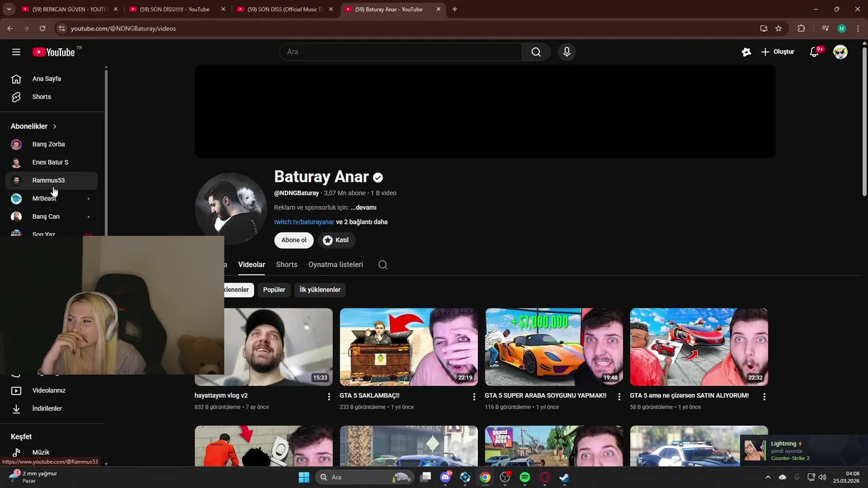Click the search magnifier button
Screen dimensions: 868x488
click(x=536, y=52)
